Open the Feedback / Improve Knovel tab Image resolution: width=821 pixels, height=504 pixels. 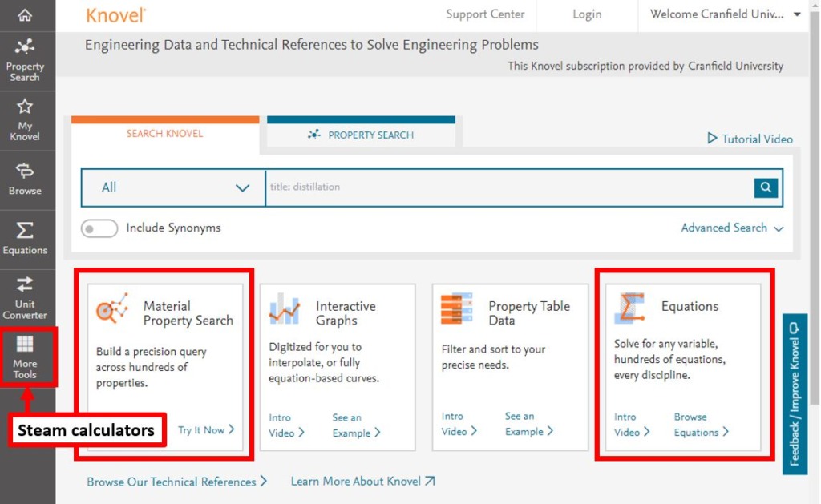(795, 393)
